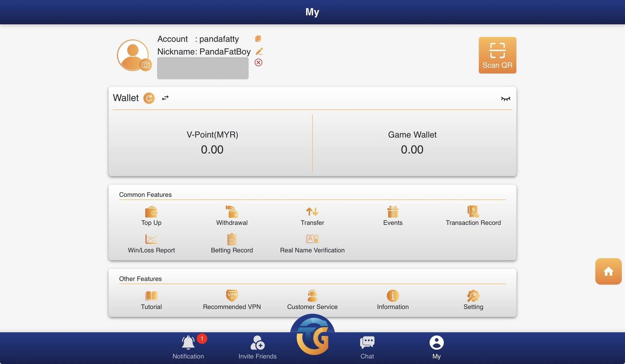The height and width of the screenshot is (364, 625).
Task: Click the wallet swap arrows icon
Action: coord(165,98)
